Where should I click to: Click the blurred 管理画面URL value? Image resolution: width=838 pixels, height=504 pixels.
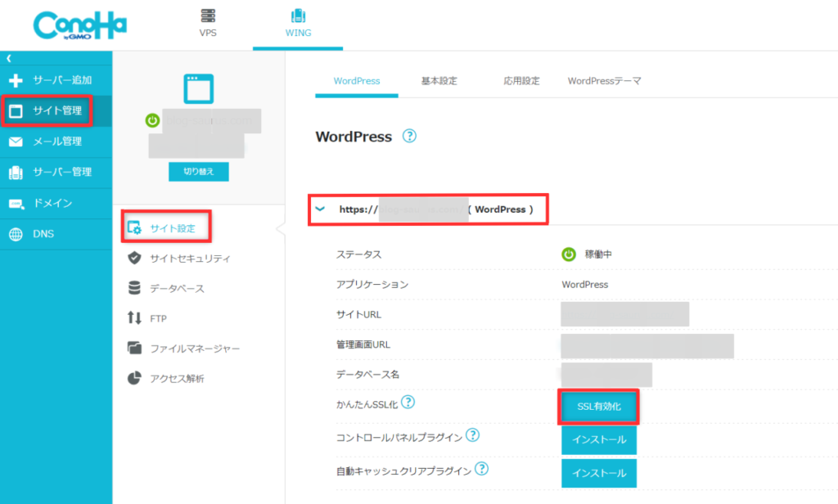tap(647, 346)
